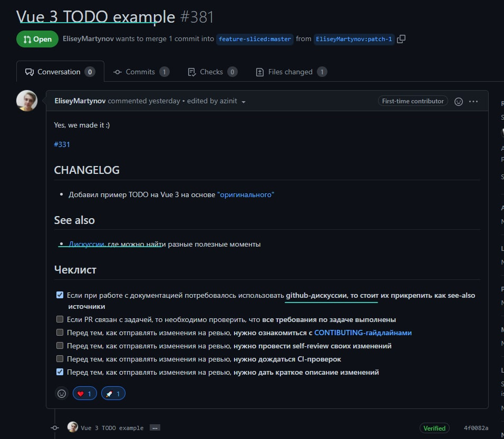
Task: Copy the head branch name icon
Action: pyautogui.click(x=401, y=39)
